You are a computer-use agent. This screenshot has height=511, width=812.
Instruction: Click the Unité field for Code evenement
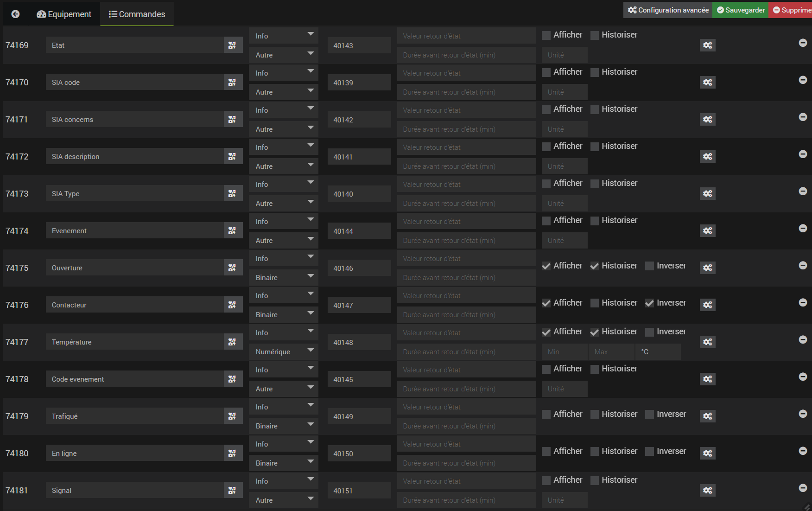click(x=565, y=389)
